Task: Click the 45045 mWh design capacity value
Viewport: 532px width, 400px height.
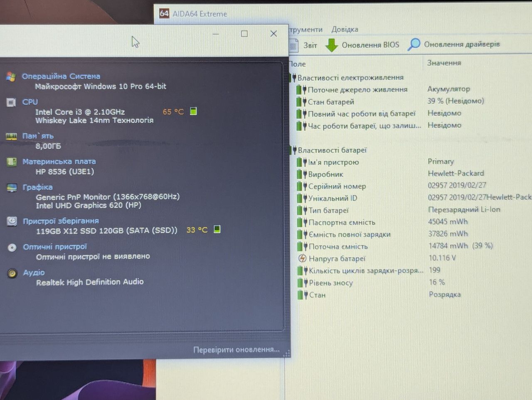Action: click(448, 221)
